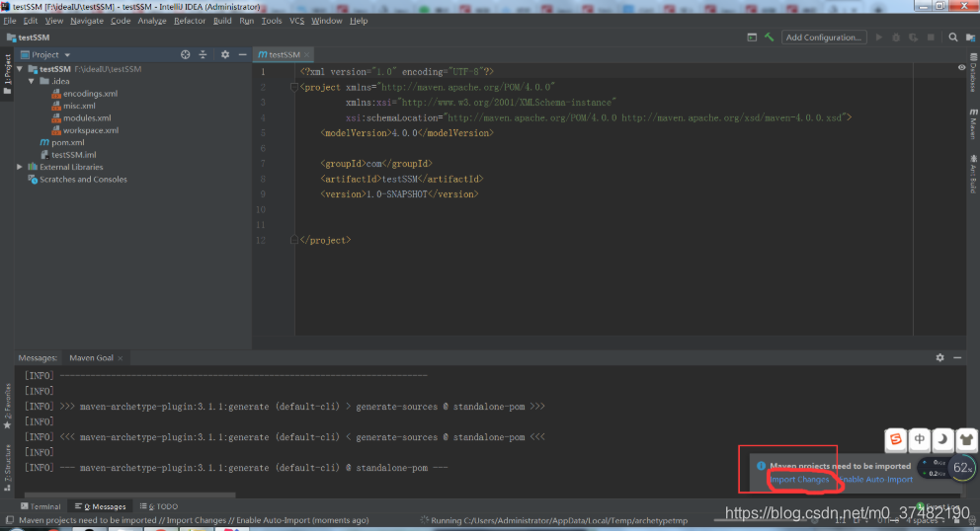The image size is (980, 532).
Task: Click the tool windows quick access icon in status bar
Action: click(x=9, y=520)
